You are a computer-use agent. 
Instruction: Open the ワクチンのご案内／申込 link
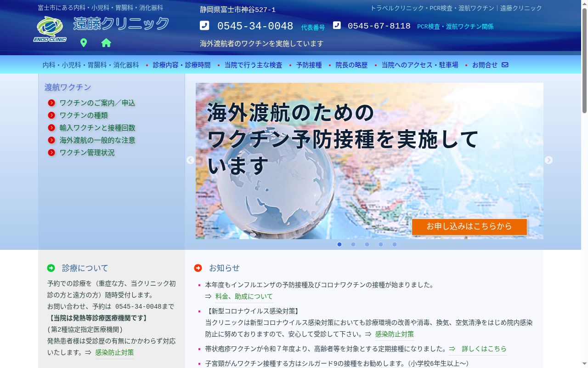pyautogui.click(x=97, y=103)
